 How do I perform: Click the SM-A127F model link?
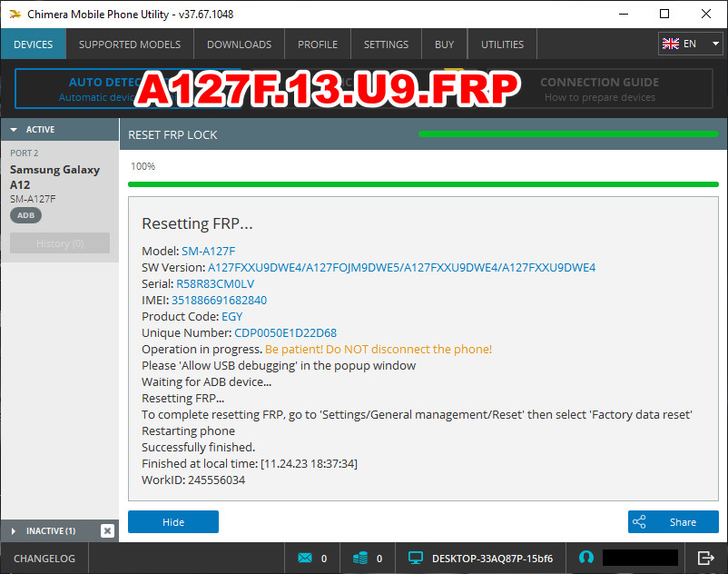click(208, 251)
